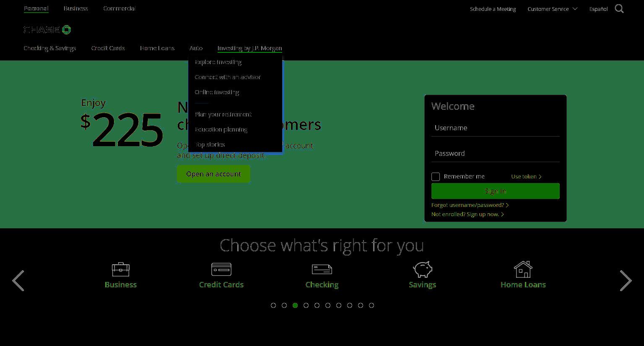The height and width of the screenshot is (346, 644).
Task: Follow Not enrolled? Sign up now link
Action: [x=467, y=214]
